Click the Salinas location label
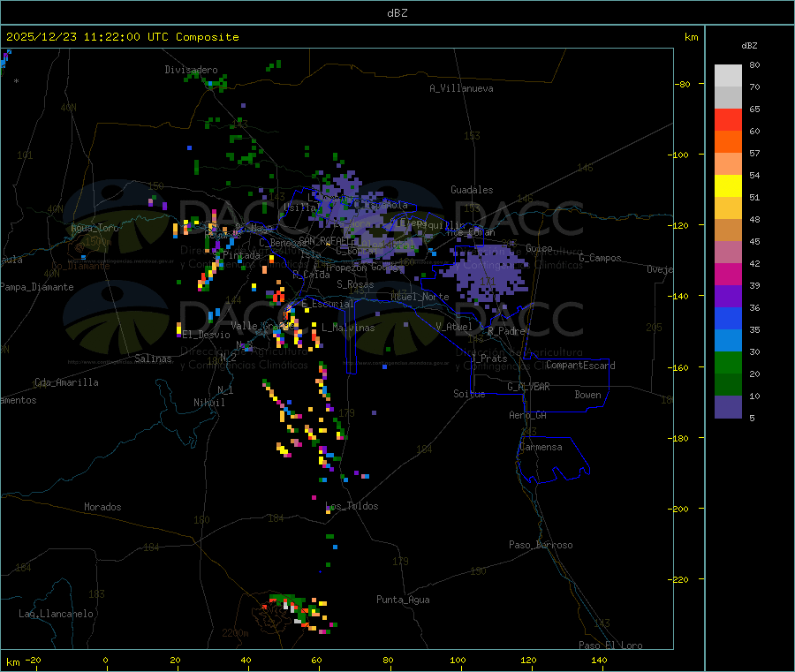The height and width of the screenshot is (672, 795). pyautogui.click(x=153, y=359)
